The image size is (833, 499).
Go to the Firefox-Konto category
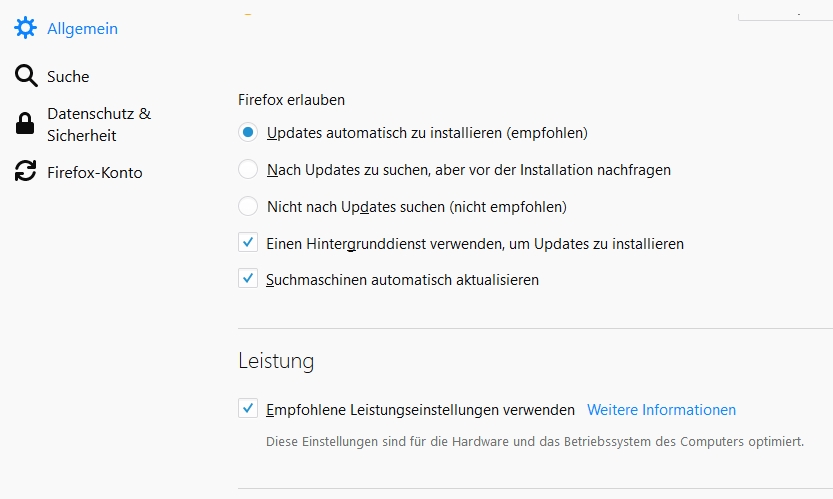pyautogui.click(x=95, y=172)
